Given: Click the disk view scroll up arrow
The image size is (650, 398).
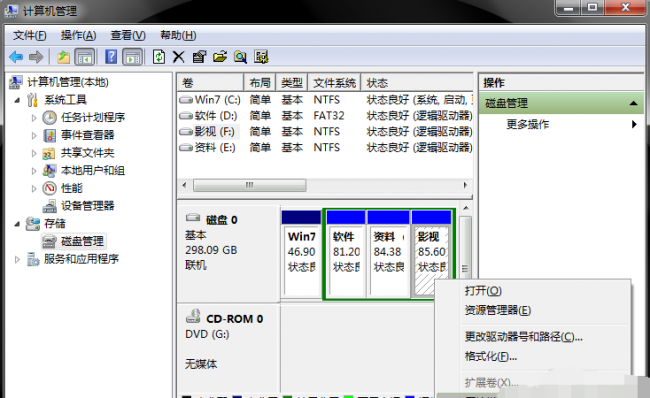Looking at the screenshot, I should pos(466,208).
